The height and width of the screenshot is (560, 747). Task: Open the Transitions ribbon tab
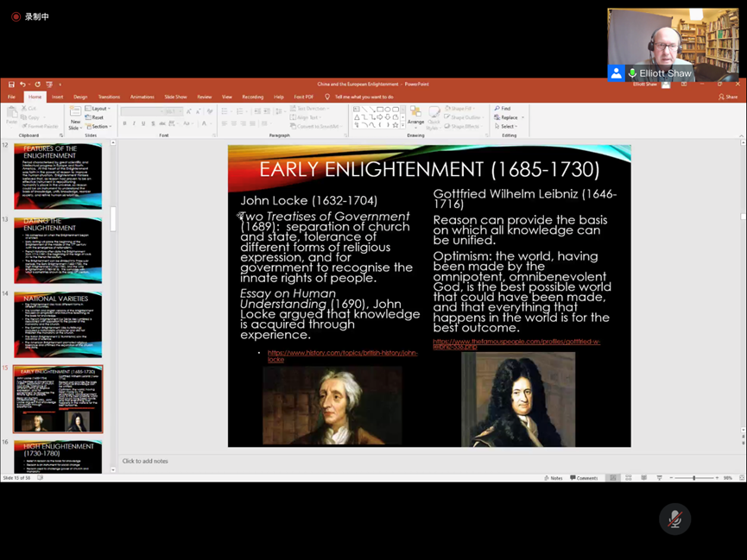click(x=109, y=97)
